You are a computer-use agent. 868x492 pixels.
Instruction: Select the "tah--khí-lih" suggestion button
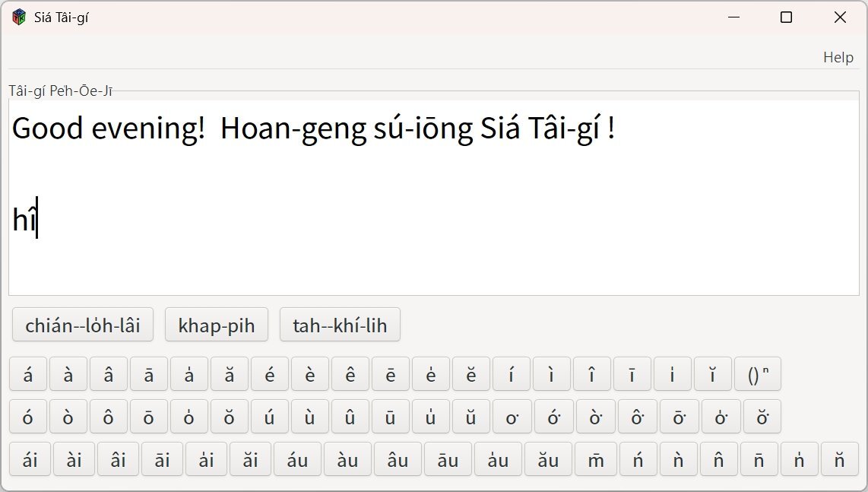coord(340,325)
